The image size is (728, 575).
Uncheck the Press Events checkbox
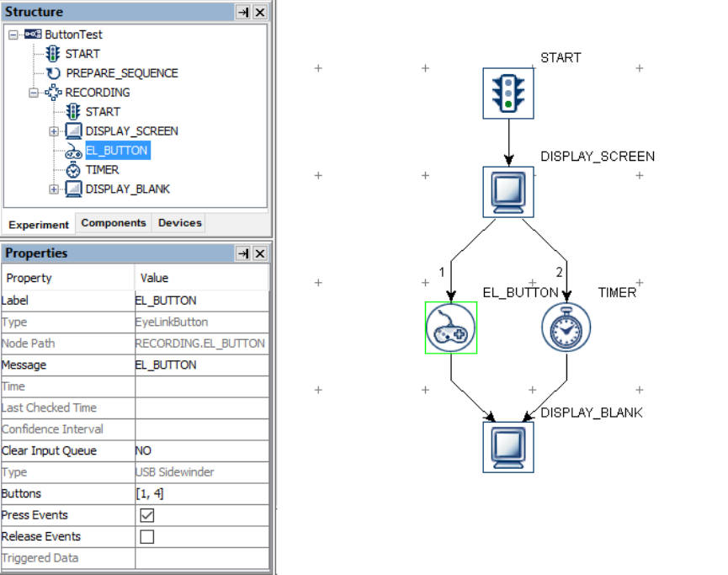click(146, 515)
